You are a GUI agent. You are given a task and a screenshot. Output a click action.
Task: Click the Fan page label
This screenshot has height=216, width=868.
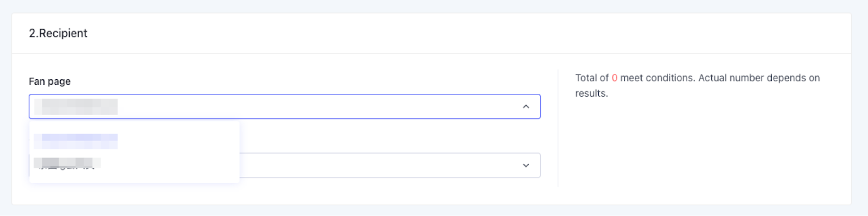(x=50, y=81)
